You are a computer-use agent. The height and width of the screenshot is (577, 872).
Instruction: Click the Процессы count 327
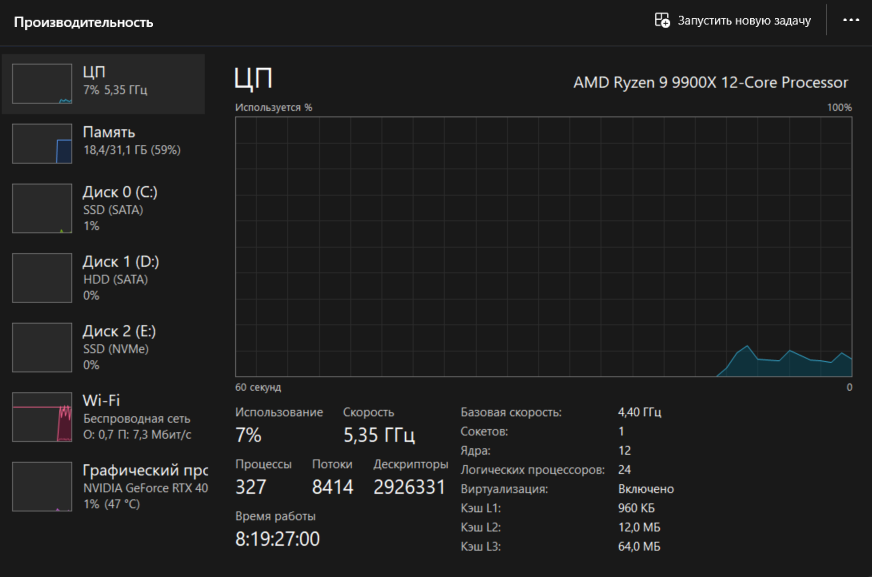pyautogui.click(x=251, y=487)
